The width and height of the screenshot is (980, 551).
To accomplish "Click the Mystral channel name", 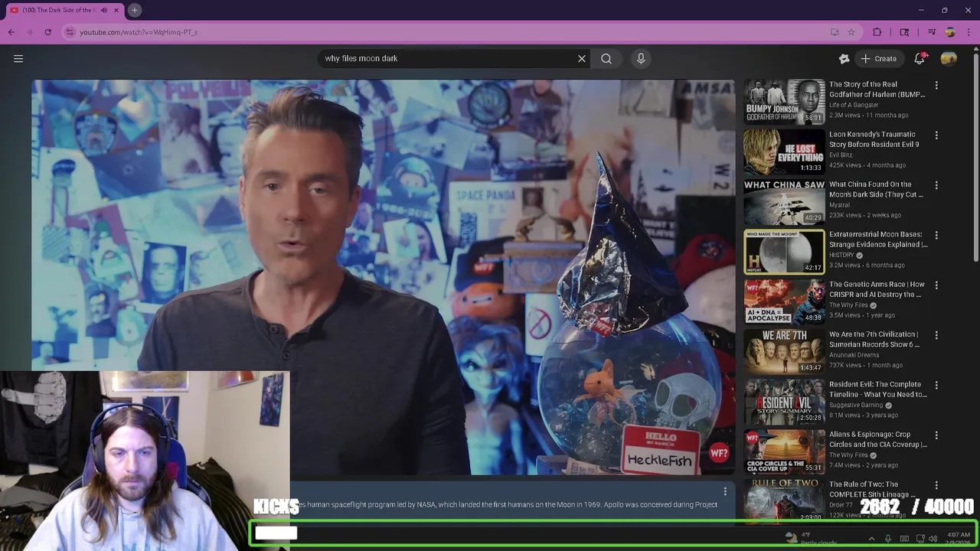I will point(840,205).
